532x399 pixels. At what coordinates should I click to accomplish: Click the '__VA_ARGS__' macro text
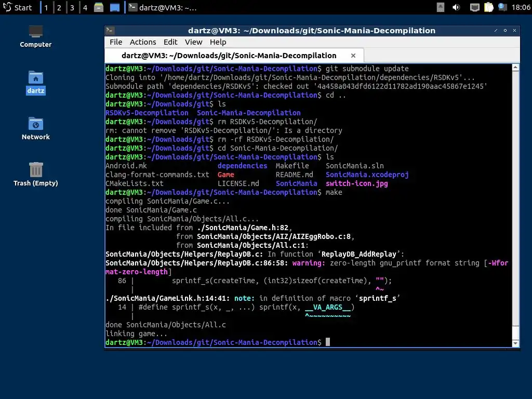pyautogui.click(x=328, y=307)
